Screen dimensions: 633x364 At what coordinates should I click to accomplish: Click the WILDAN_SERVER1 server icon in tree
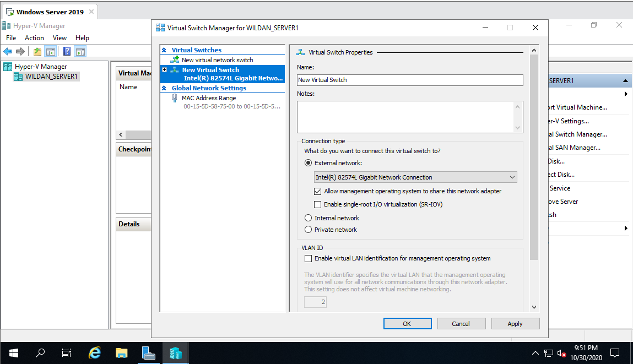click(18, 77)
